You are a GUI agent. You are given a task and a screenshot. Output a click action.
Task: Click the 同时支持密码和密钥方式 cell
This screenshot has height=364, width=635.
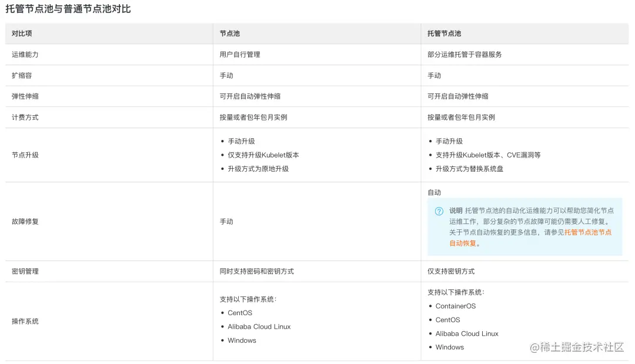pyautogui.click(x=257, y=271)
